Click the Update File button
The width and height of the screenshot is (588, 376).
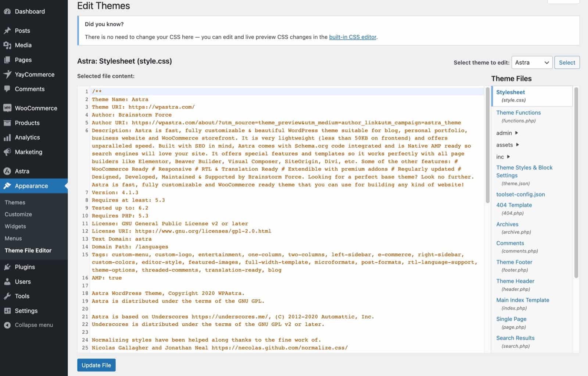[96, 365]
